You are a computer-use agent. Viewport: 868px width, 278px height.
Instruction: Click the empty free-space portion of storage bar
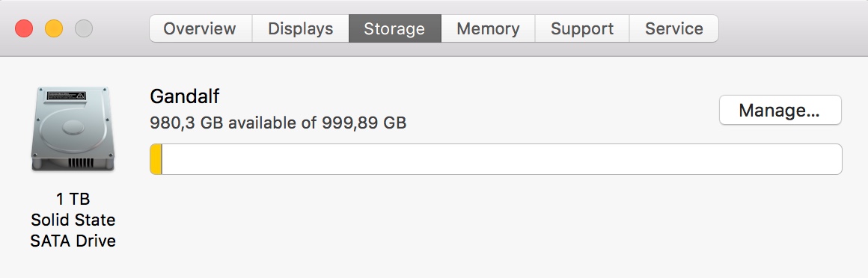point(501,159)
